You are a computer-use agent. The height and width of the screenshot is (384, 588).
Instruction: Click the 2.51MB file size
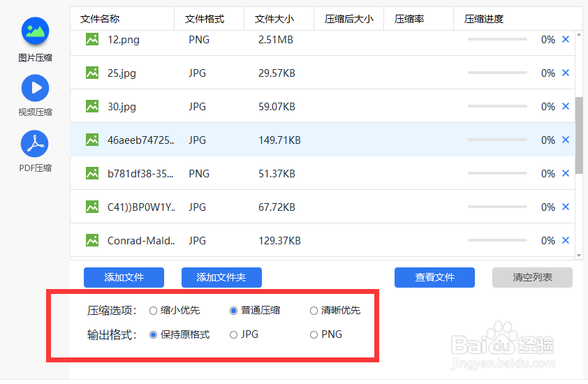[x=276, y=39]
